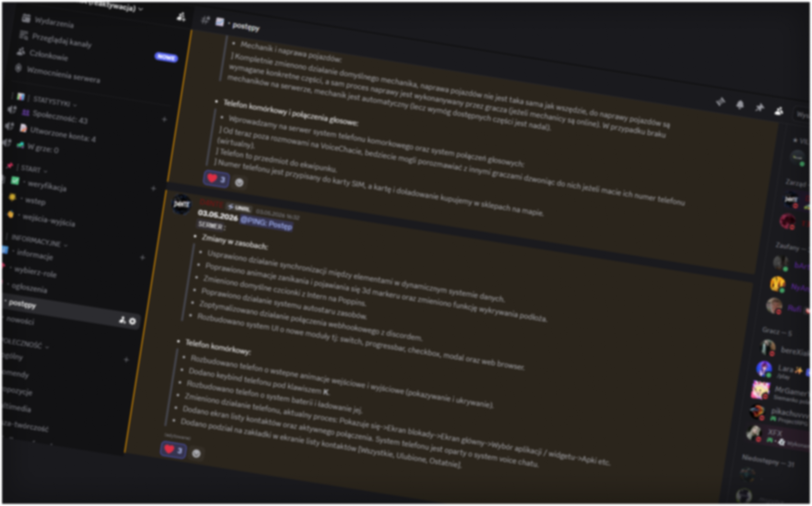The width and height of the screenshot is (812, 506).
Task: Click the Wzmocnienia serwera boost icon
Action: pos(19,68)
